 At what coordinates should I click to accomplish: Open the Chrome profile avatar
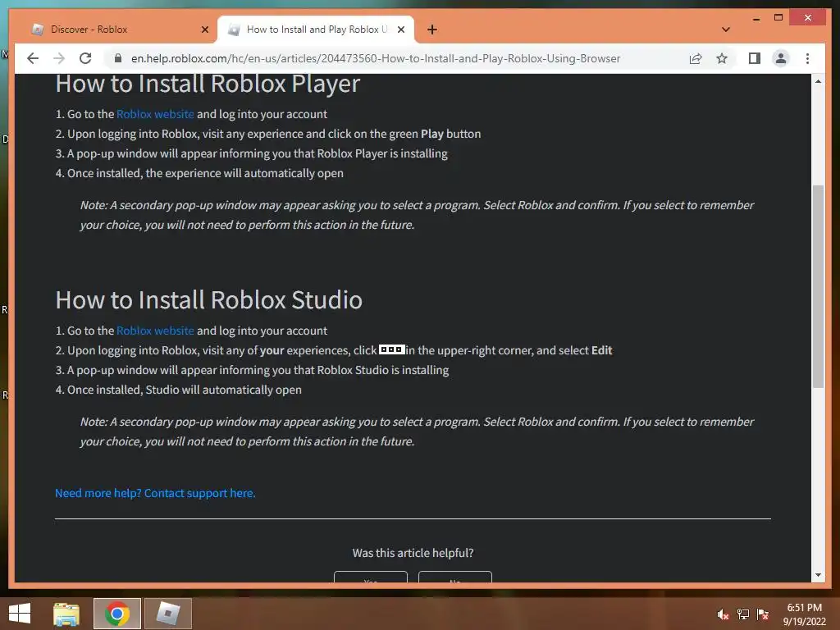click(781, 58)
